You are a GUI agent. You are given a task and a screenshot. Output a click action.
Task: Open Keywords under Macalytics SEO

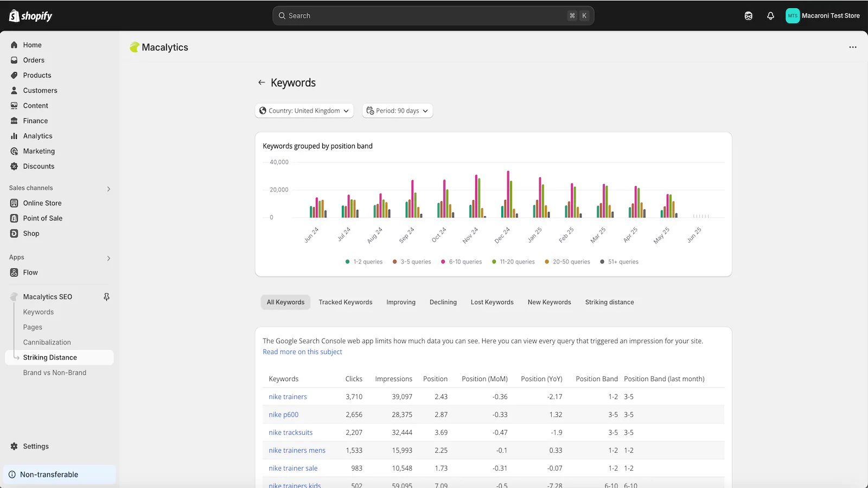click(39, 312)
